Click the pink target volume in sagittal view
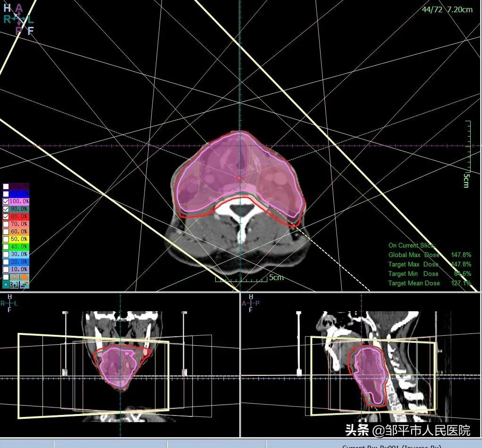Viewport: 482px width, 448px height. click(371, 374)
